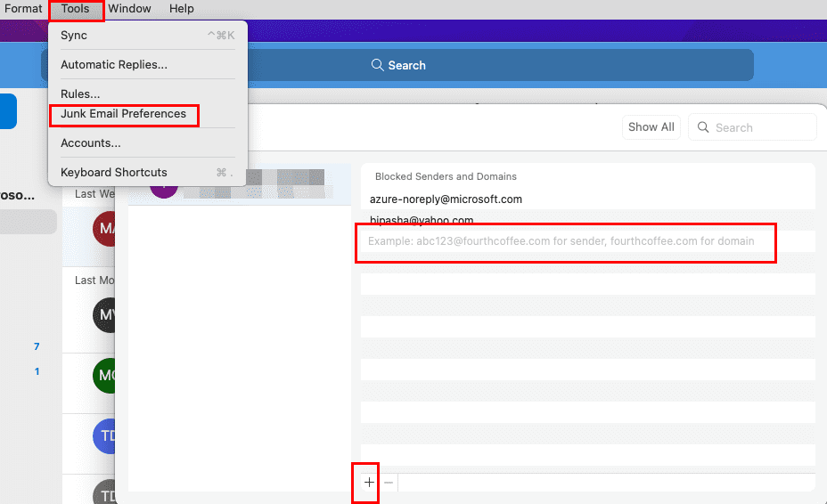
Task: Open Rules... from the Tools menu
Action: tap(80, 94)
